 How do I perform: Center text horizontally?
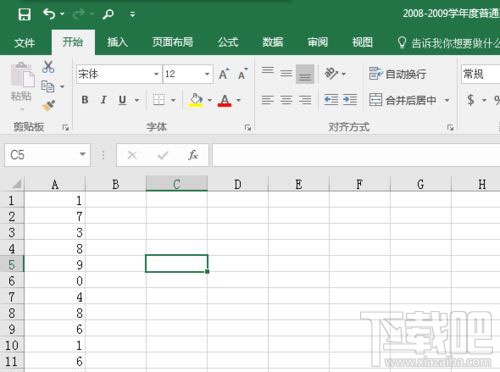pyautogui.click(x=286, y=100)
